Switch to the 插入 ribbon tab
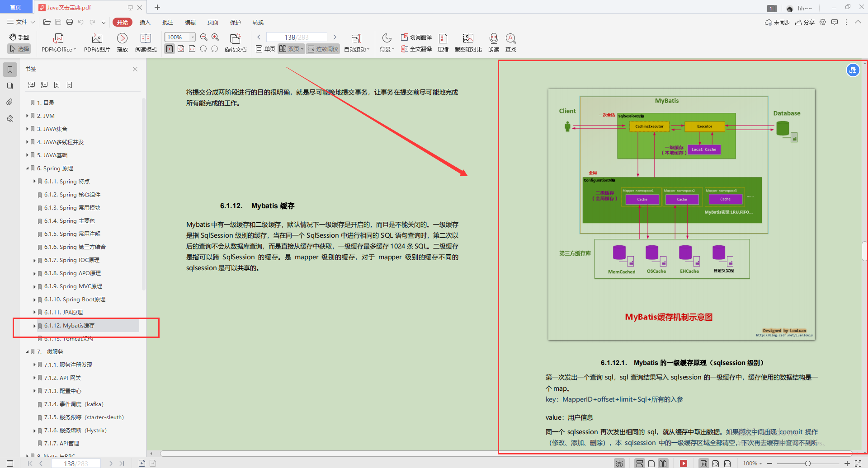The image size is (868, 468). [145, 22]
